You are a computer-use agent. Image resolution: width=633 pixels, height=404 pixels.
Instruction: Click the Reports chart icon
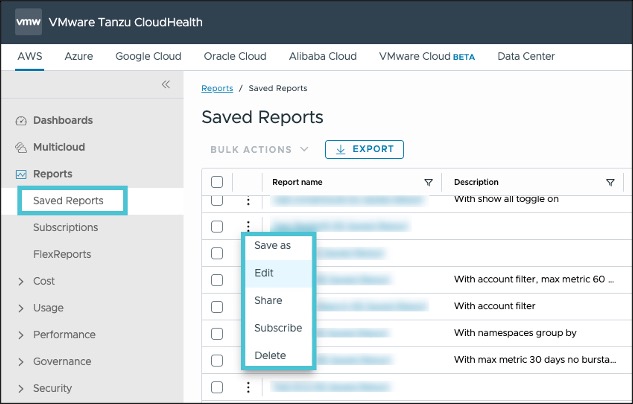[21, 174]
